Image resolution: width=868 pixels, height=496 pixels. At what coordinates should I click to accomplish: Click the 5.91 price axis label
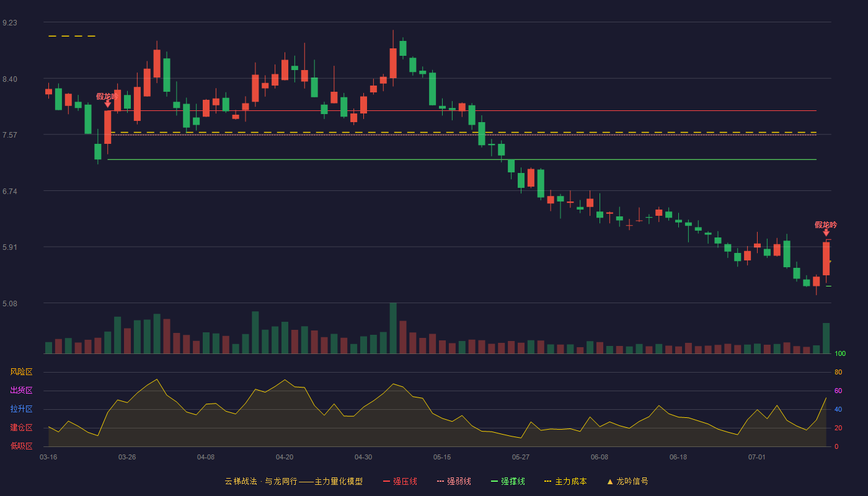[10, 247]
